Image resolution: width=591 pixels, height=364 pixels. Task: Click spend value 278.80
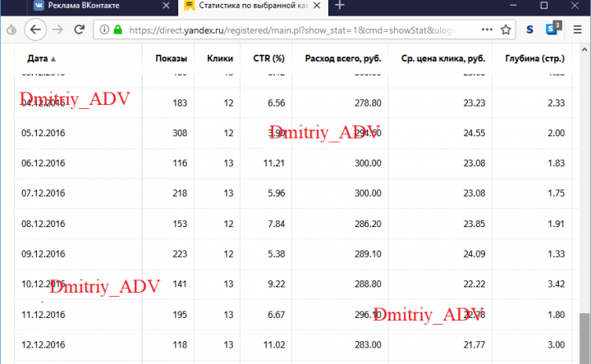pyautogui.click(x=368, y=103)
